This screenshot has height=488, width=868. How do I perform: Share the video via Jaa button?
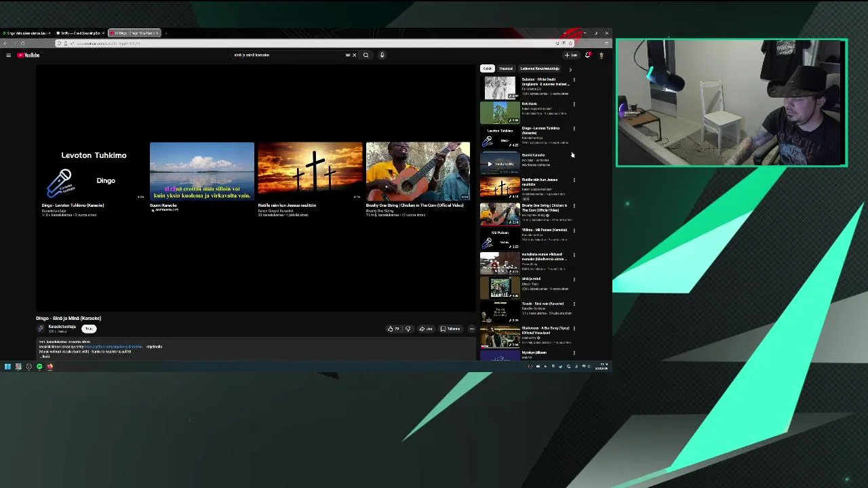pyautogui.click(x=426, y=329)
